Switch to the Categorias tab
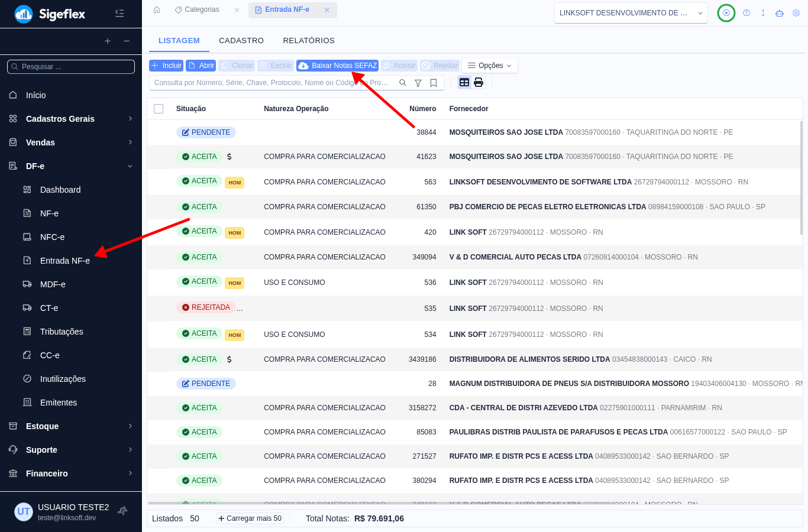 coord(202,10)
